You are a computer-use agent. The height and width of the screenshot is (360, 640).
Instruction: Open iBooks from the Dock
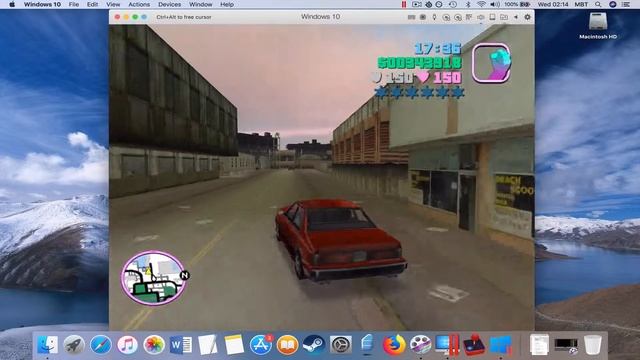287,345
